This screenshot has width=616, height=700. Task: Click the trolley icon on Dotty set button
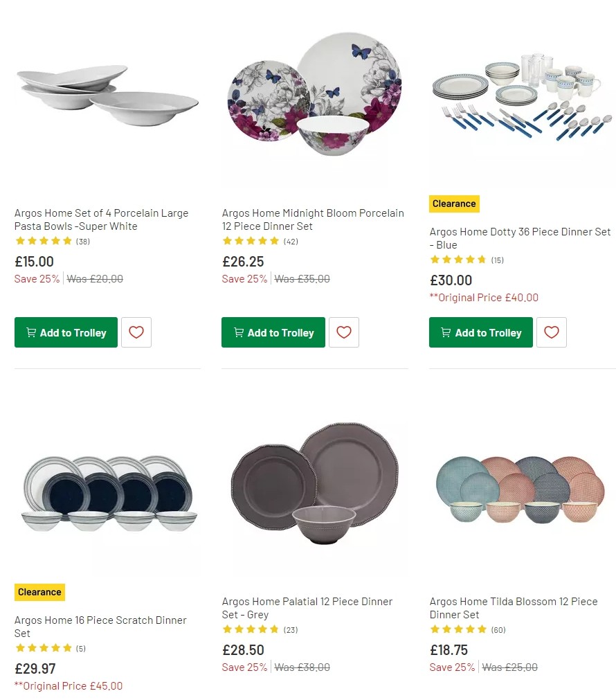445,332
